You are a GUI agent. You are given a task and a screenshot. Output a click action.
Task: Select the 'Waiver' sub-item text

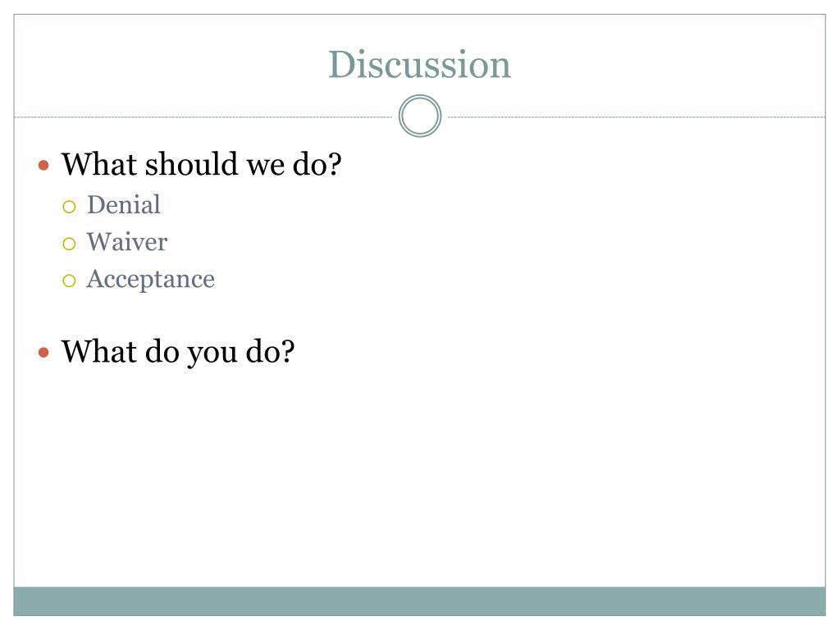click(127, 242)
